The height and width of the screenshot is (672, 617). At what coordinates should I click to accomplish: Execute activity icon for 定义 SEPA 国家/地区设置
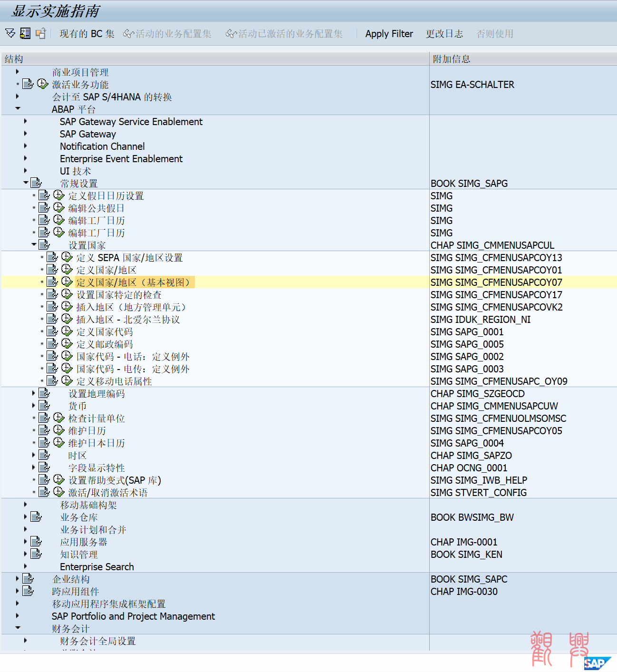point(67,257)
